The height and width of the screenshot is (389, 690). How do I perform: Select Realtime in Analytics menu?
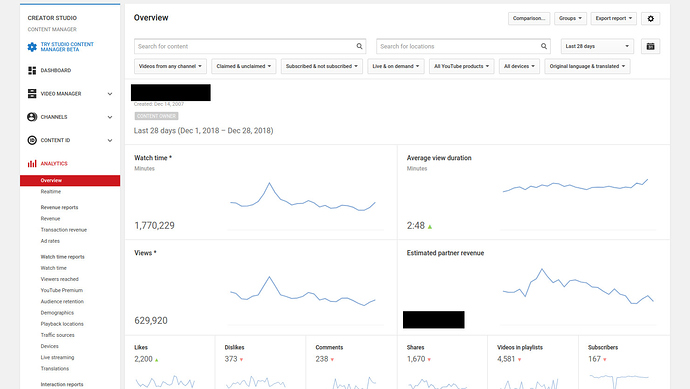coord(51,191)
